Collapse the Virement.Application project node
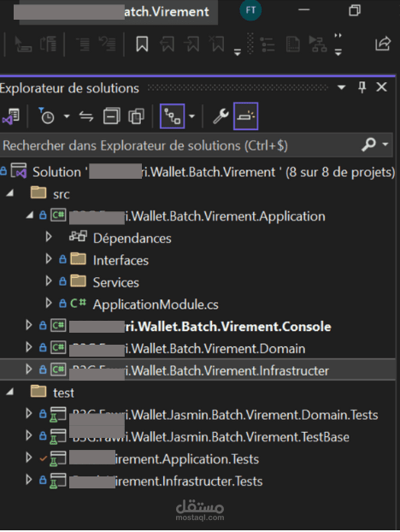 click(x=30, y=215)
